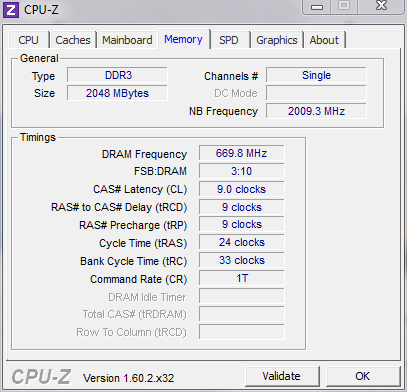Click the Memory tab
407x392 pixels.
(x=184, y=39)
